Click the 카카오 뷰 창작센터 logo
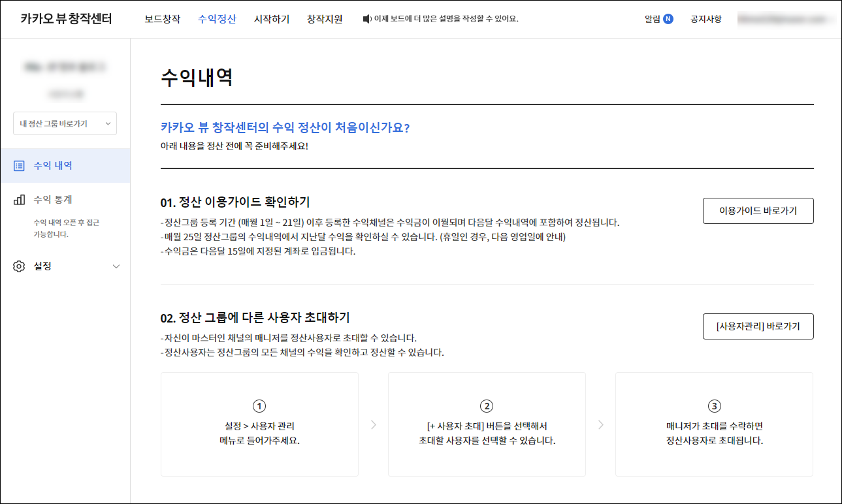Image resolution: width=842 pixels, height=504 pixels. (x=66, y=19)
